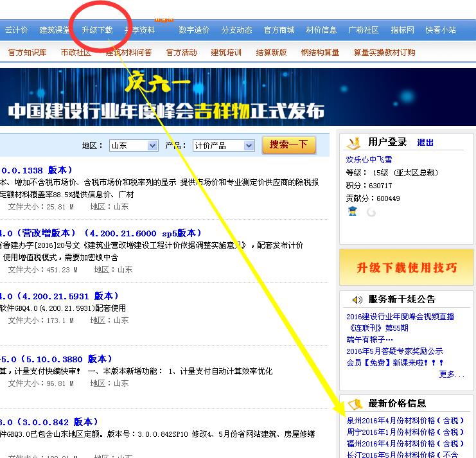This screenshot has width=476, height=458.
Task: Visit the 官方商城 nav link
Action: (x=279, y=30)
